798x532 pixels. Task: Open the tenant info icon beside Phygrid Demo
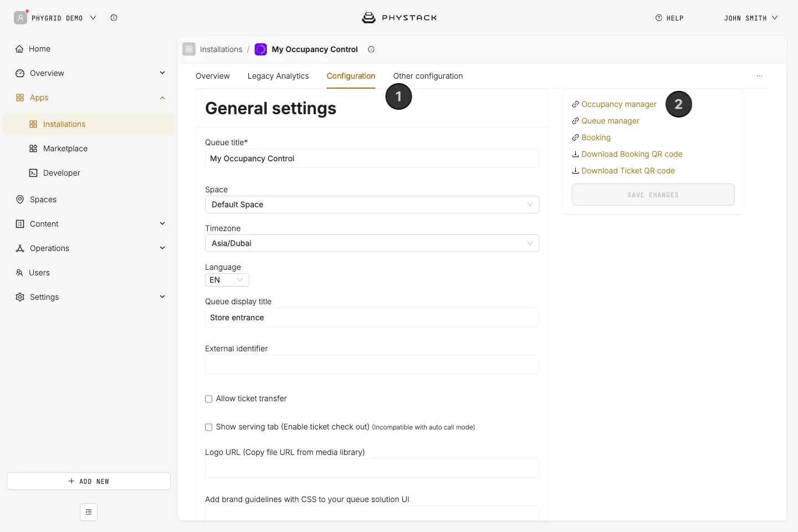[114, 18]
